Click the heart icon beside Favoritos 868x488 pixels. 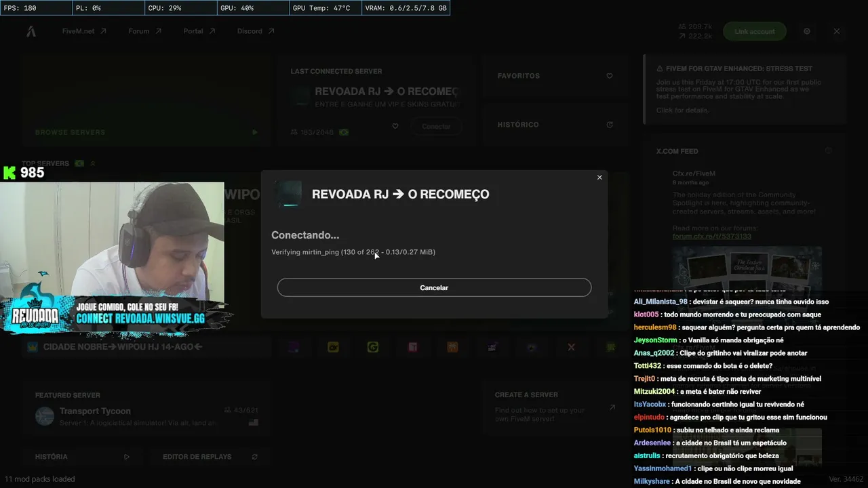(610, 76)
